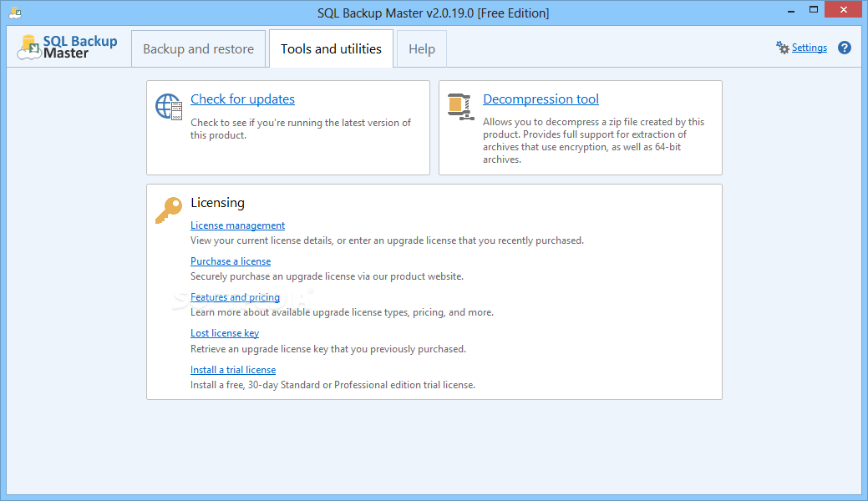Open the blue question mark help icon

click(845, 48)
